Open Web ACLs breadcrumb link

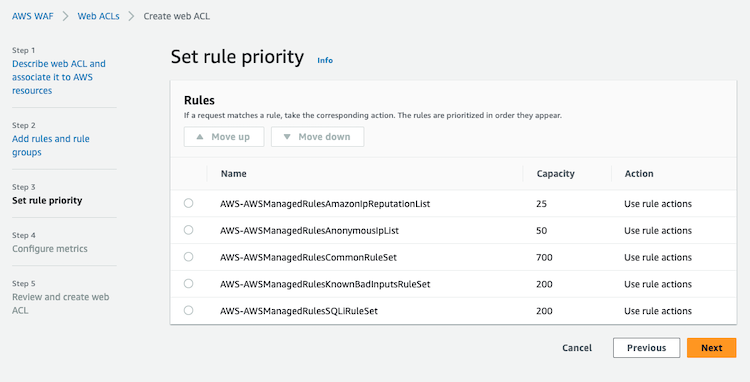point(99,16)
